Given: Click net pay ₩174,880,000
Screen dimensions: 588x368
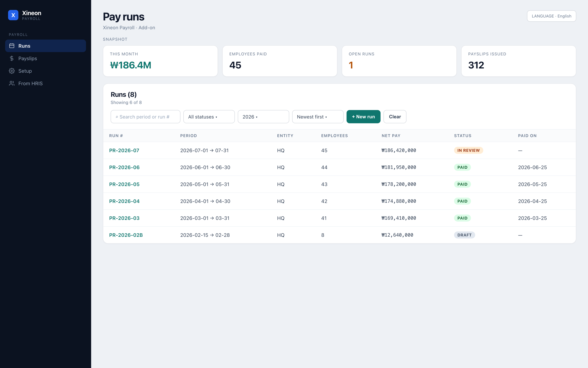Looking at the screenshot, I should point(399,201).
